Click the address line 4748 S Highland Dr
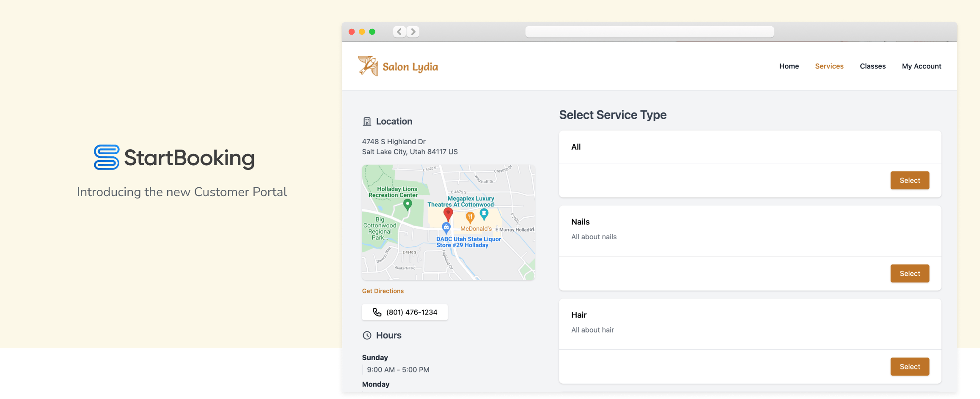The height and width of the screenshot is (399, 980). (394, 142)
